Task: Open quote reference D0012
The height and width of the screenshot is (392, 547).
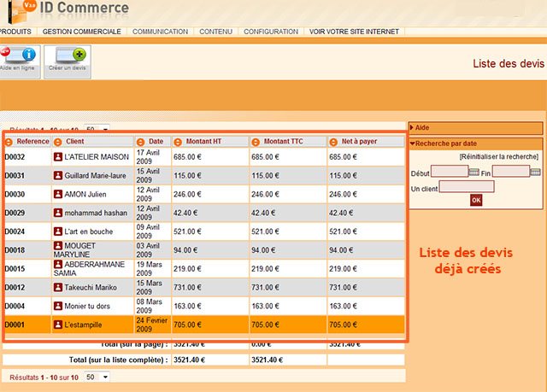Action: coord(15,288)
